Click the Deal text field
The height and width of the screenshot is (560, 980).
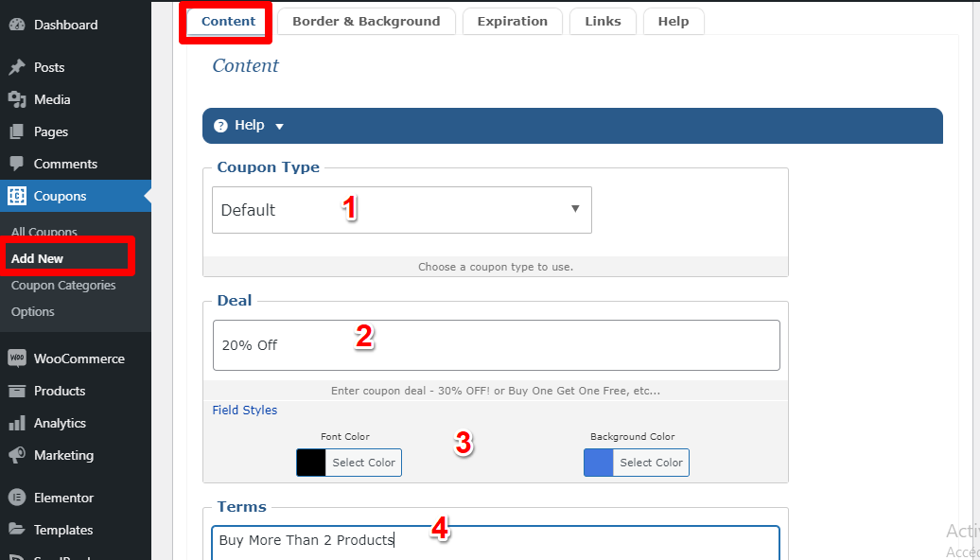click(497, 345)
